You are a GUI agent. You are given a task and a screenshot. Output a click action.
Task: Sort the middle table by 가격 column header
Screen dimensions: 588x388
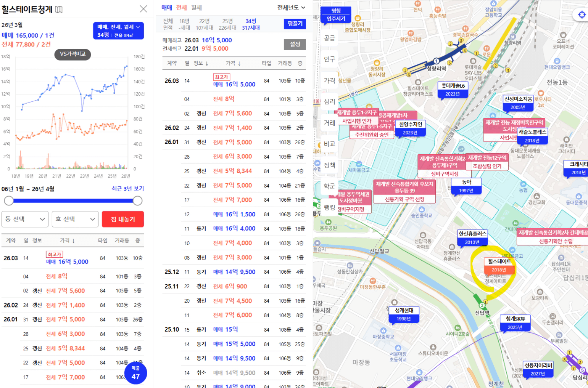click(233, 63)
